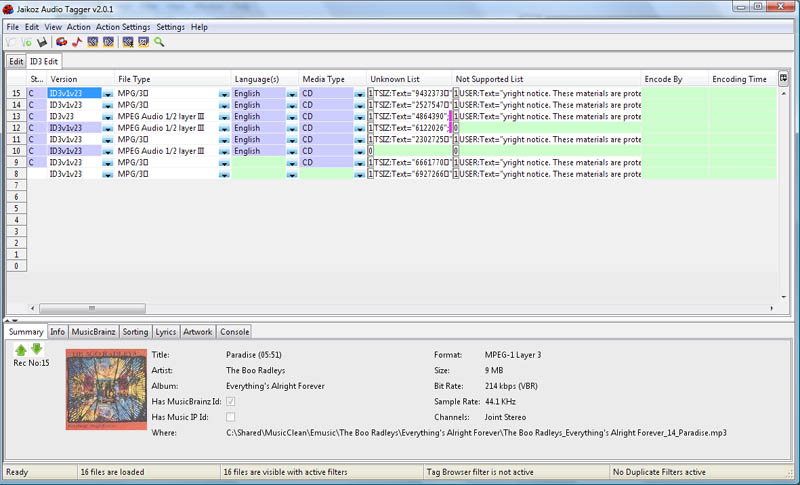
Task: Click the mp3 file path next to Where
Action: point(476,432)
